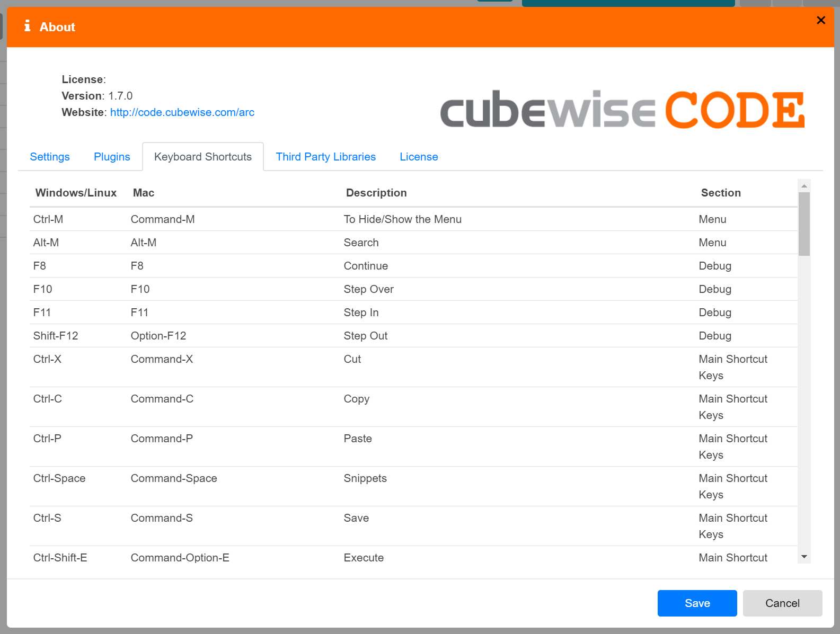
Task: View the Third Party Libraries tab
Action: click(325, 157)
